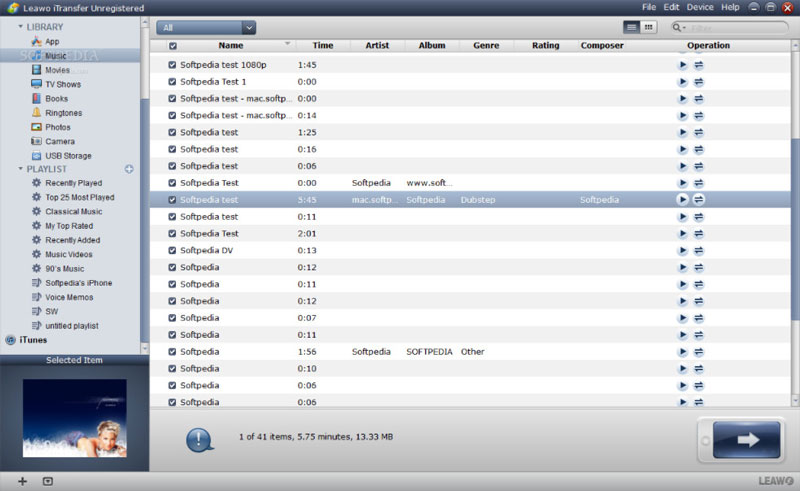Open the Help menu
The image size is (800, 491).
click(x=730, y=7)
